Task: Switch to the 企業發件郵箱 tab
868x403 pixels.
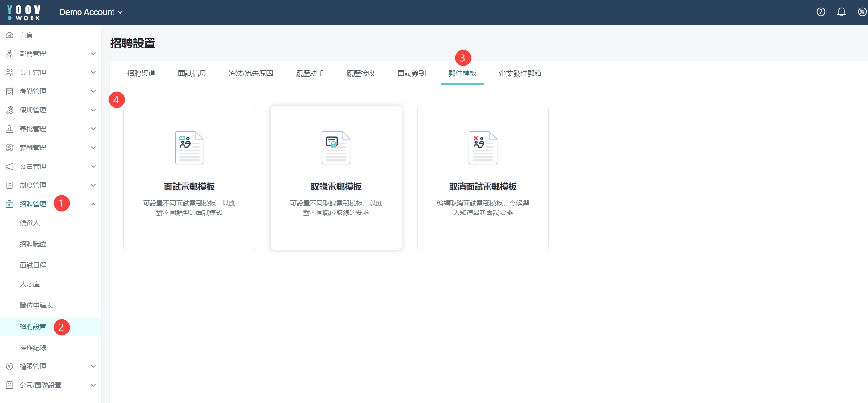Action: pyautogui.click(x=520, y=73)
